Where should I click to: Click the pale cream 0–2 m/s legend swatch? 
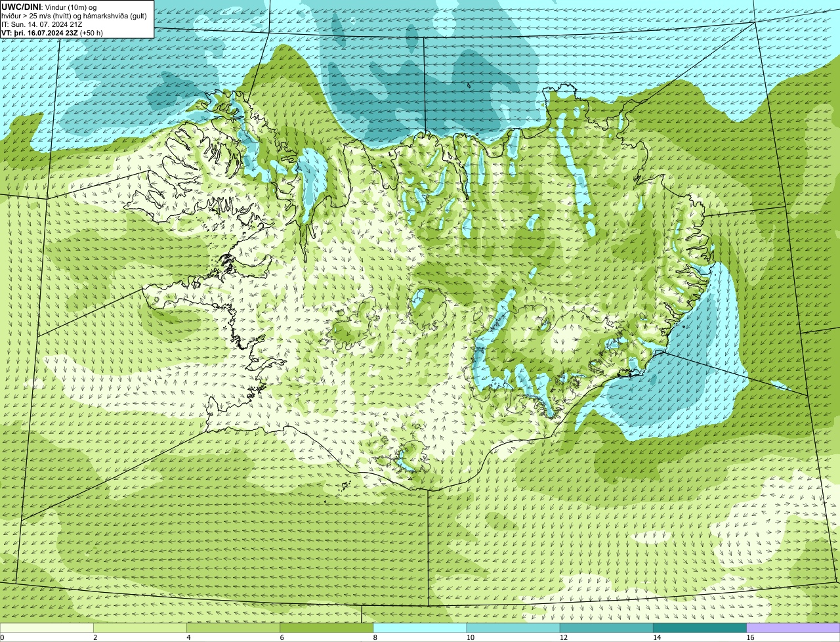coord(47,628)
